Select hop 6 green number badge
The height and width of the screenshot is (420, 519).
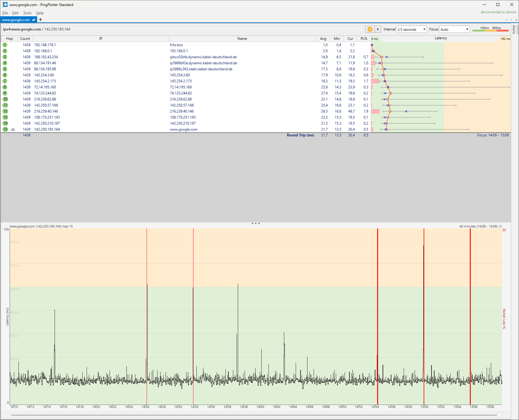[x=5, y=75]
